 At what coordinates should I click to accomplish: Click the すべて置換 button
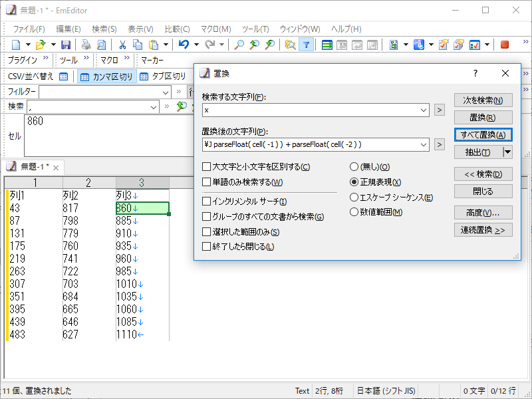click(483, 134)
